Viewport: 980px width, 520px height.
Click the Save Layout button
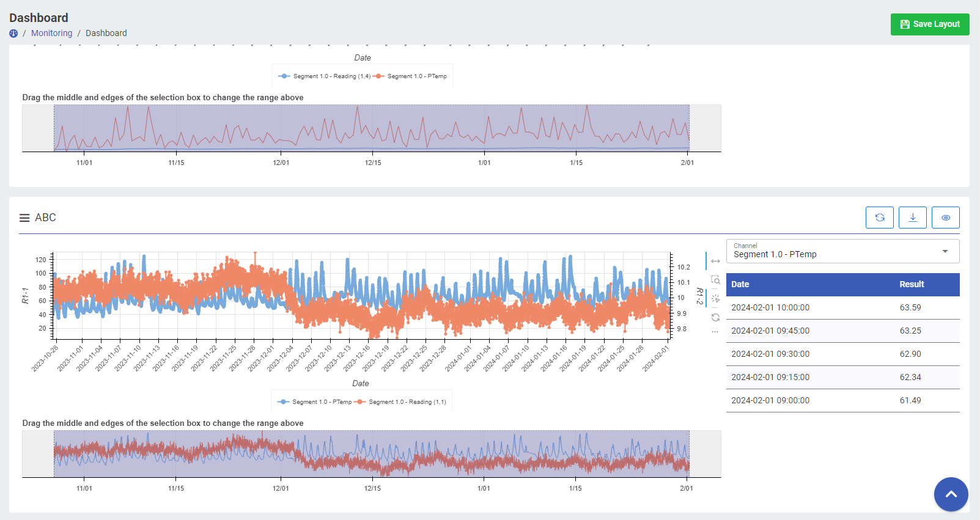(929, 24)
